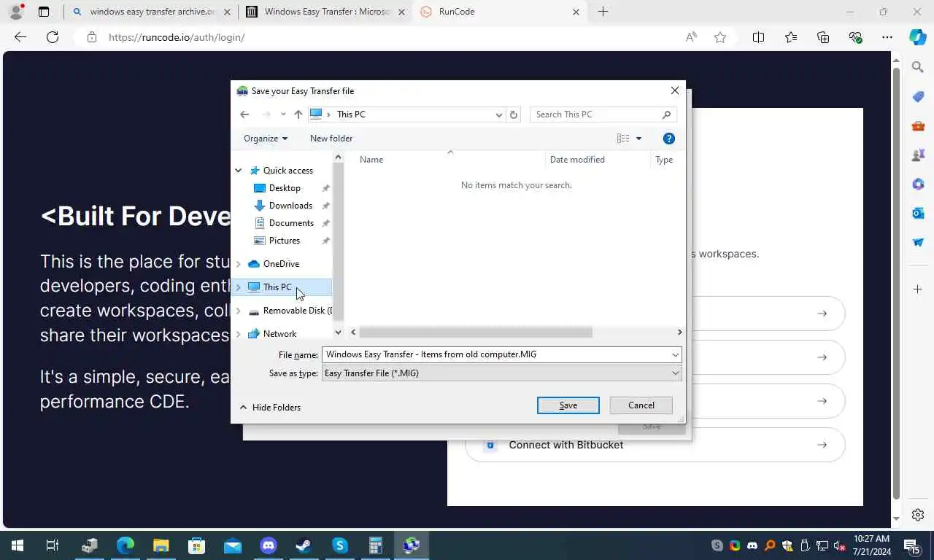Select OneDrive in the navigation pane
Image resolution: width=934 pixels, height=560 pixels.
tap(281, 264)
